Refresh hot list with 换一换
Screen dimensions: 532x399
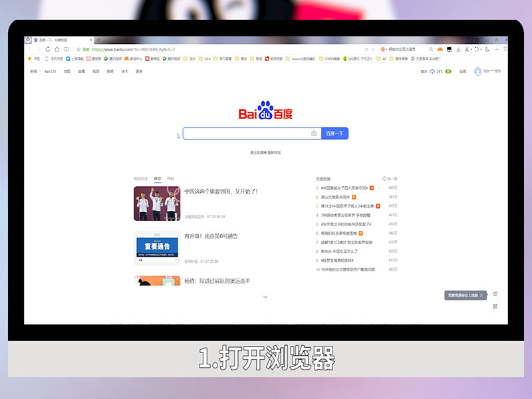tap(390, 179)
